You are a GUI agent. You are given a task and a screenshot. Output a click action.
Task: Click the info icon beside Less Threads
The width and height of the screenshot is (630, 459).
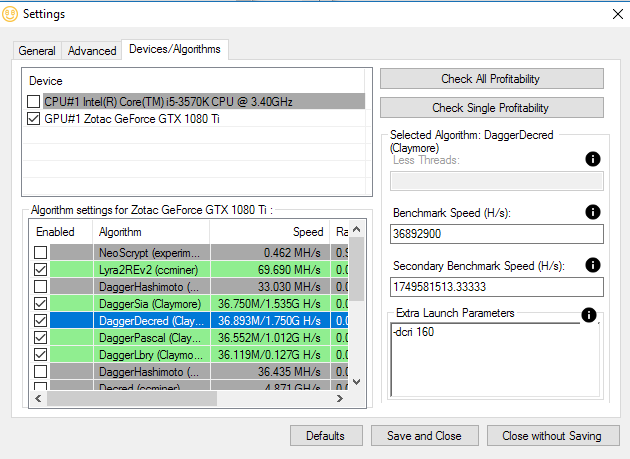593,159
